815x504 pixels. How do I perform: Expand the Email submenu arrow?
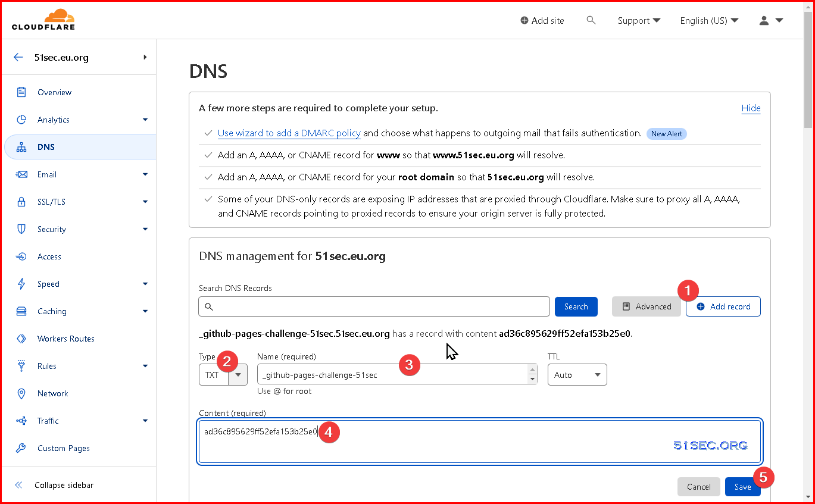point(145,174)
